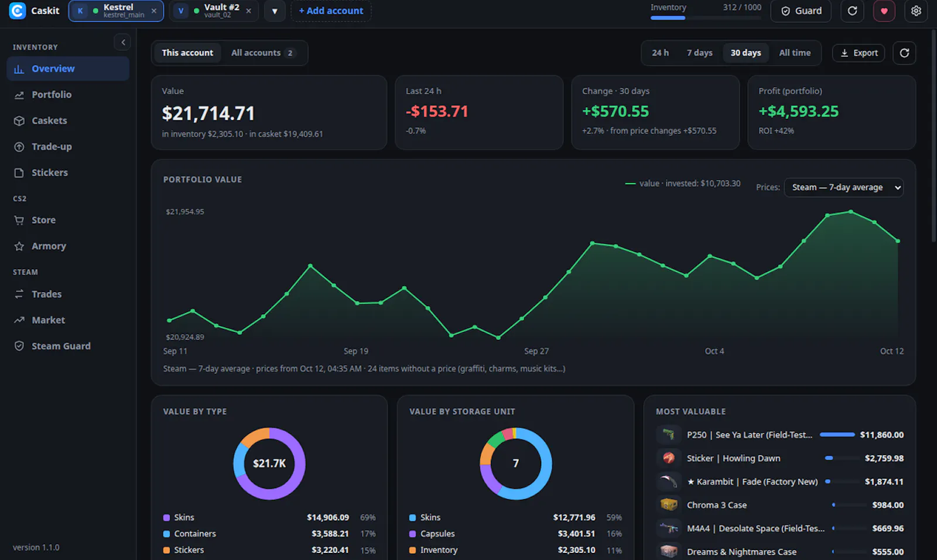Switch to the All accounts view

pos(263,53)
